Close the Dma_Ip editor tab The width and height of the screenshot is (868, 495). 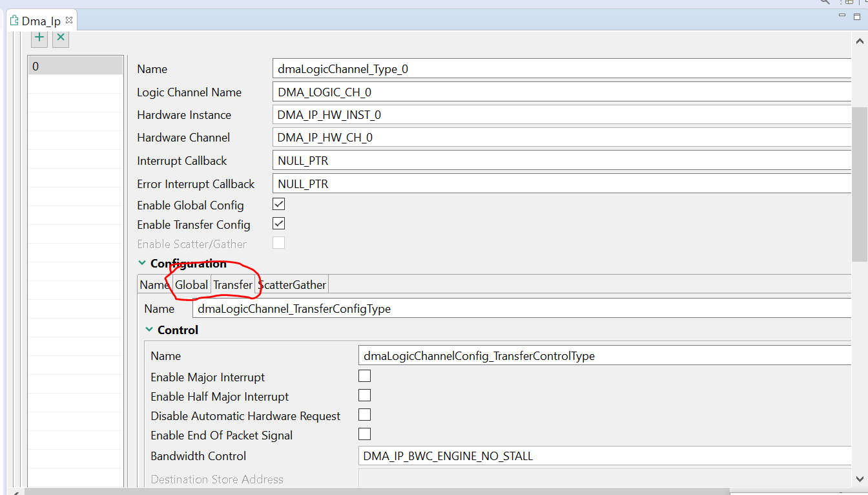[69, 20]
